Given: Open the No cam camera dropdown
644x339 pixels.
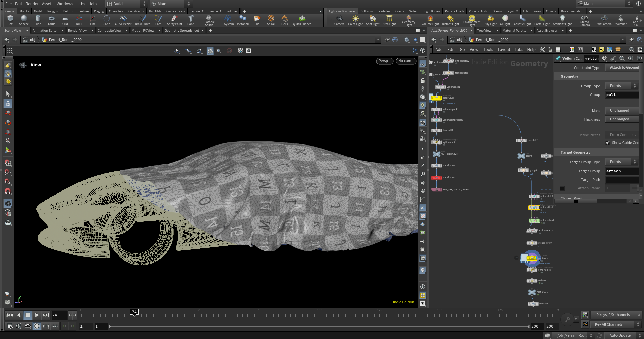Looking at the screenshot, I should pyautogui.click(x=406, y=61).
